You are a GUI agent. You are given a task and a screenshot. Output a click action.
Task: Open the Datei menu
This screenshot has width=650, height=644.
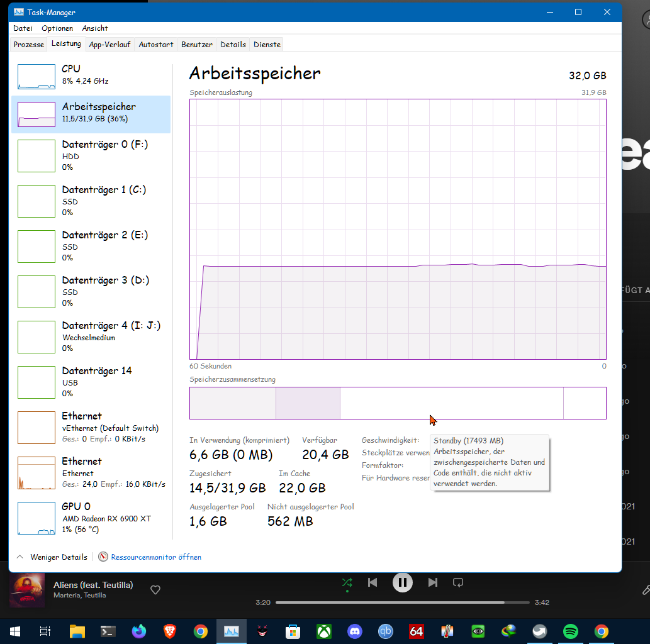[23, 28]
